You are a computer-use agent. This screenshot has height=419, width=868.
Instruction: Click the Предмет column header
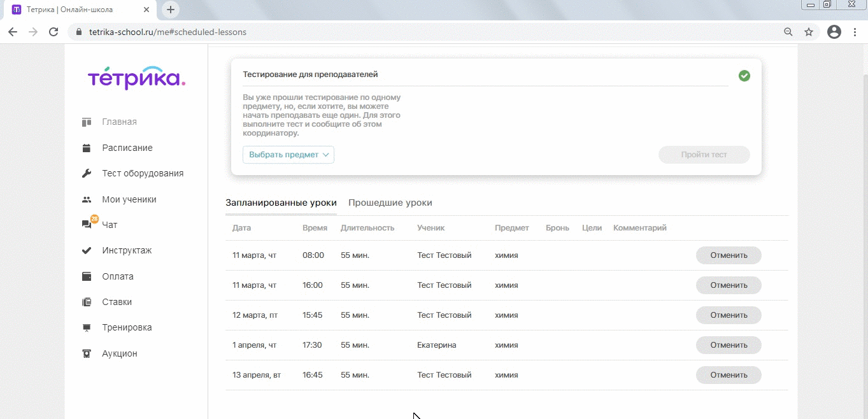click(512, 228)
